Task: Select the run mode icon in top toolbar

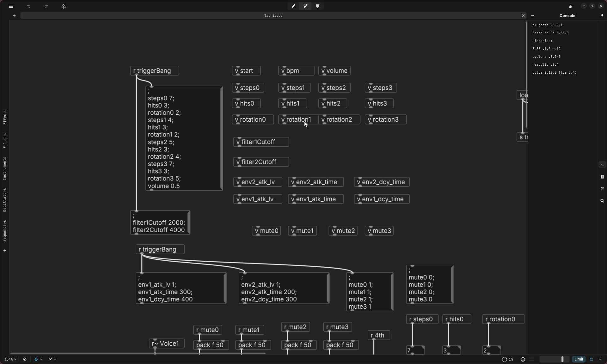Action: tap(305, 6)
